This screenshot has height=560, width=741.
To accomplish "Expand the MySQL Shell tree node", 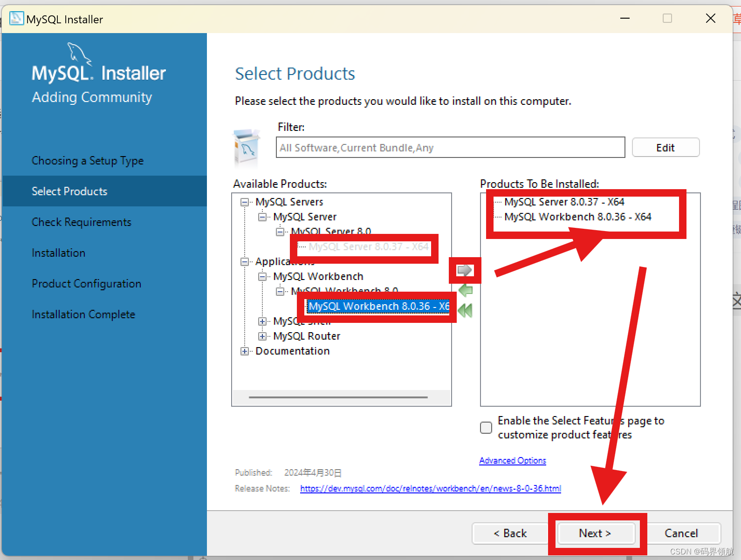I will [x=262, y=321].
